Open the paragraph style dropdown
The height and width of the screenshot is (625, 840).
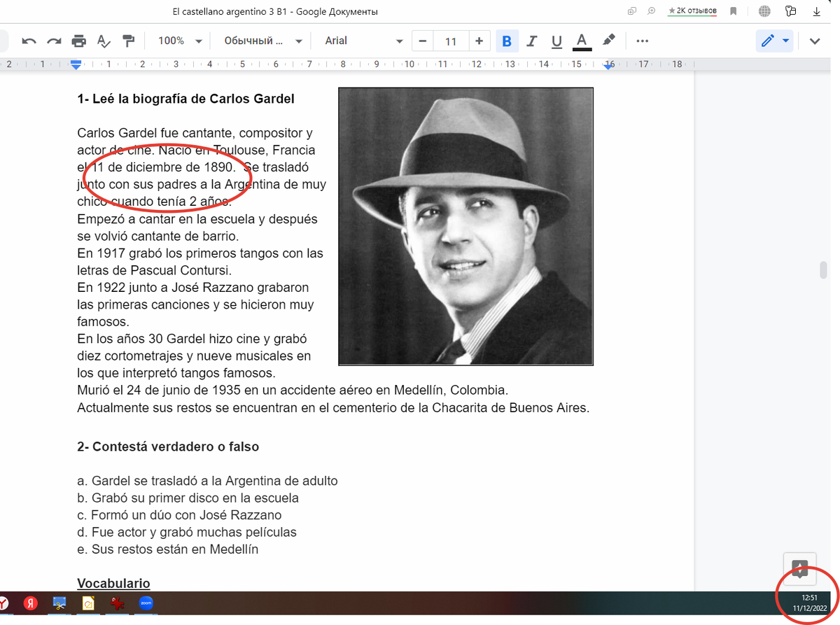(x=262, y=41)
